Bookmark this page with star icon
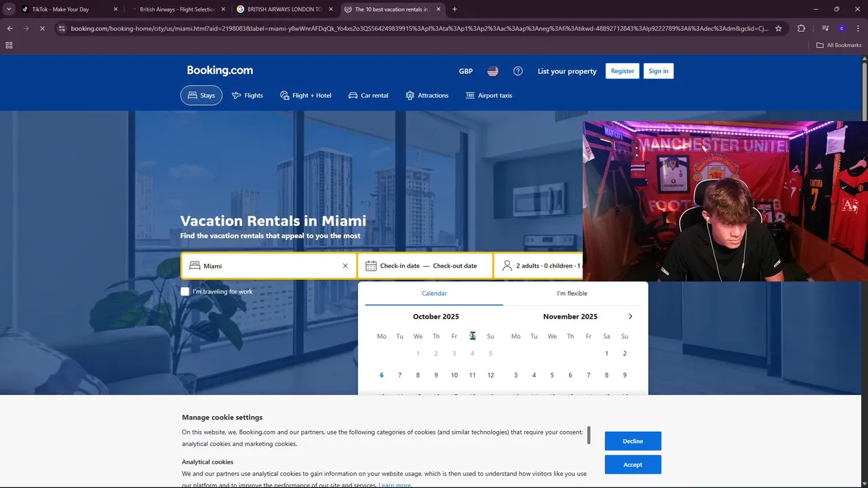 [778, 28]
